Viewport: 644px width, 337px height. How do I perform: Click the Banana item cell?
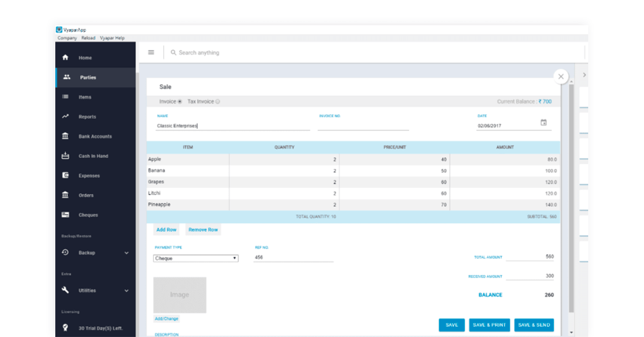pos(188,171)
